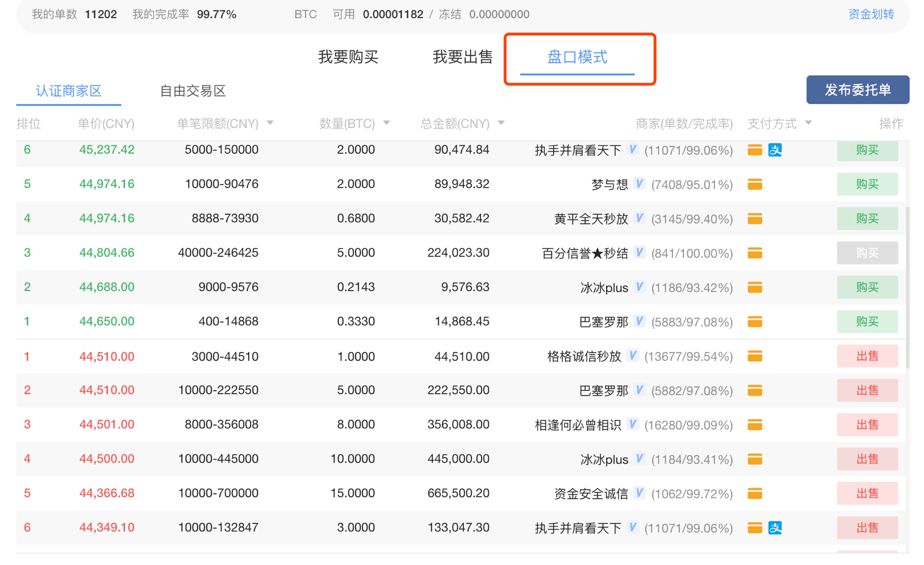Screen dimensions: 924x565
Task: Open 支付方式 filter dropdown
Action: click(809, 123)
